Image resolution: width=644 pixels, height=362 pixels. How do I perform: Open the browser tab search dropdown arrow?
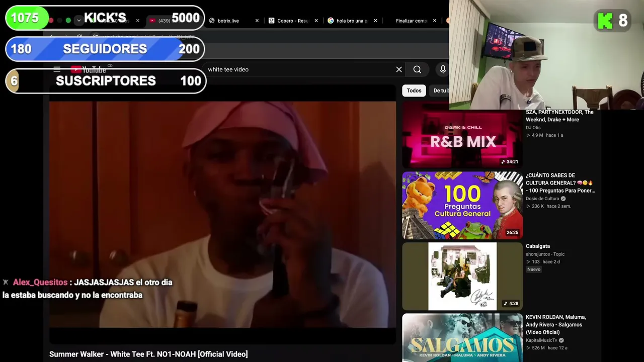coord(78,21)
